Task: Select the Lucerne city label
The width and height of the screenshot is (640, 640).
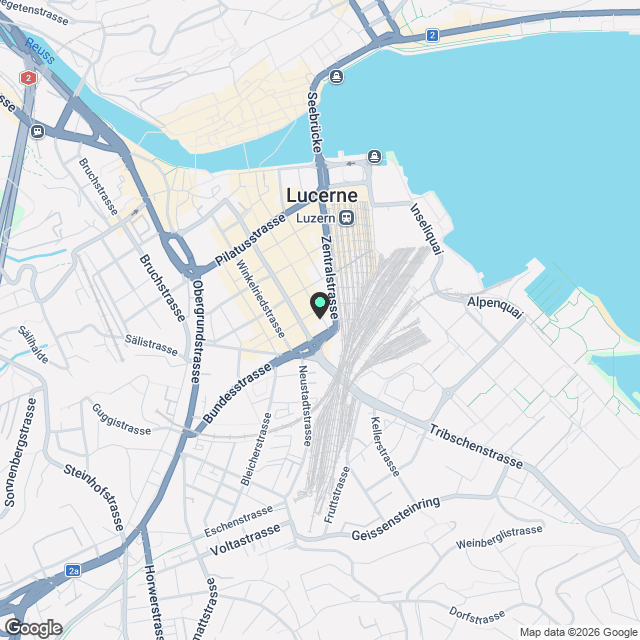Action: (x=322, y=196)
